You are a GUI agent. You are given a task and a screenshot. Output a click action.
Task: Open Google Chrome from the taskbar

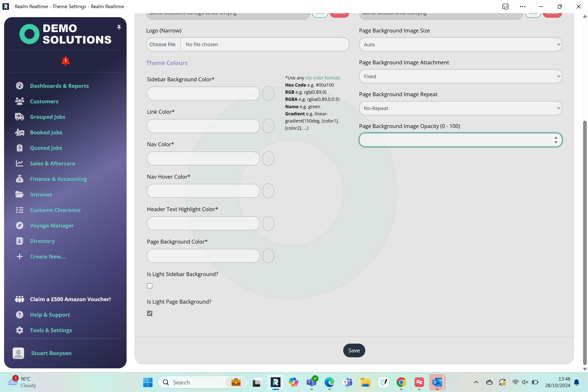[x=401, y=382]
